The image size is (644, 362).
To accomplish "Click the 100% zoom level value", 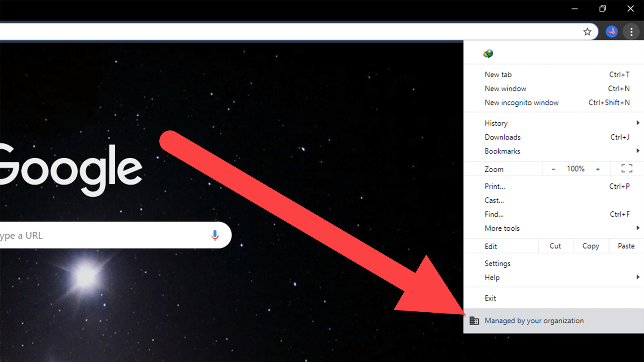I will [576, 169].
